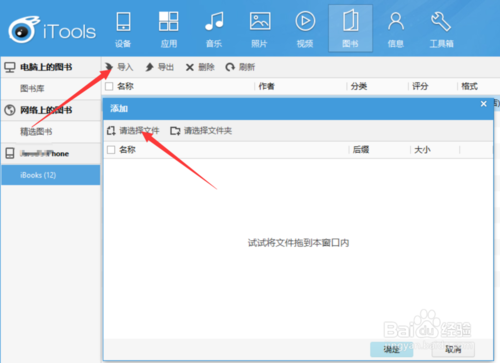Toggle the 名称 checkbox in the 添加 dialog

111,150
